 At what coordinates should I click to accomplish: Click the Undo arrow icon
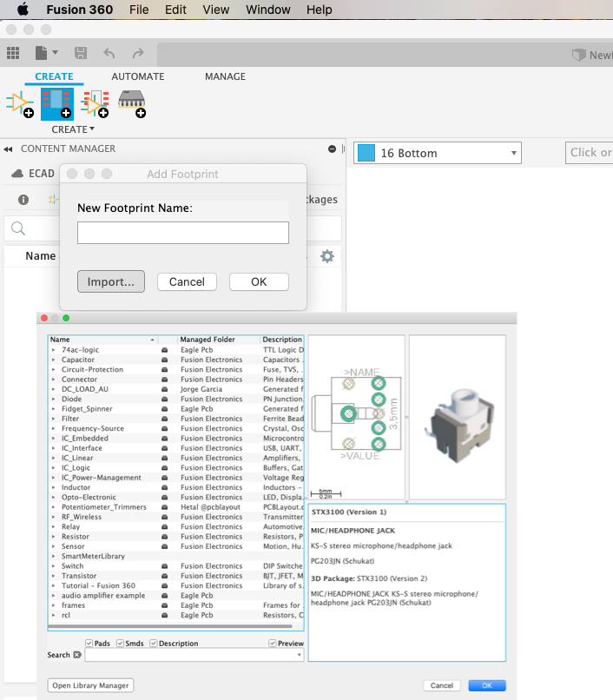[x=109, y=54]
